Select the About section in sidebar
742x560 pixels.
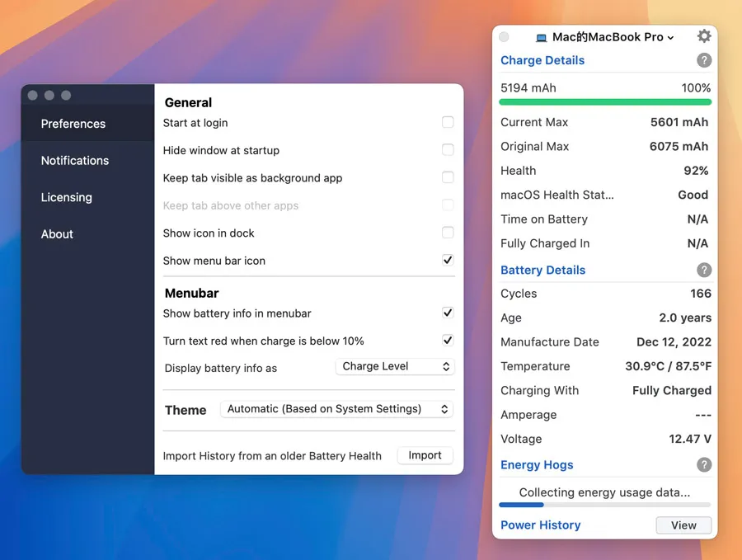click(58, 234)
